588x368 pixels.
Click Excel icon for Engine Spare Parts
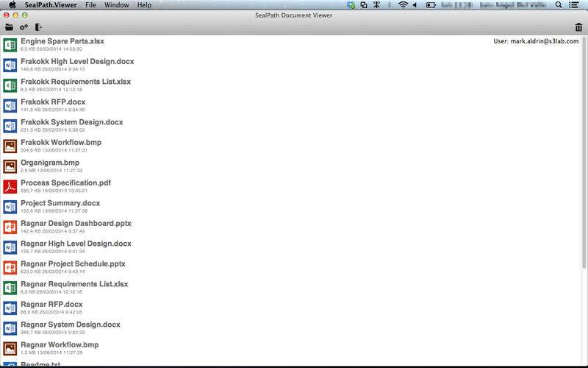(x=10, y=45)
